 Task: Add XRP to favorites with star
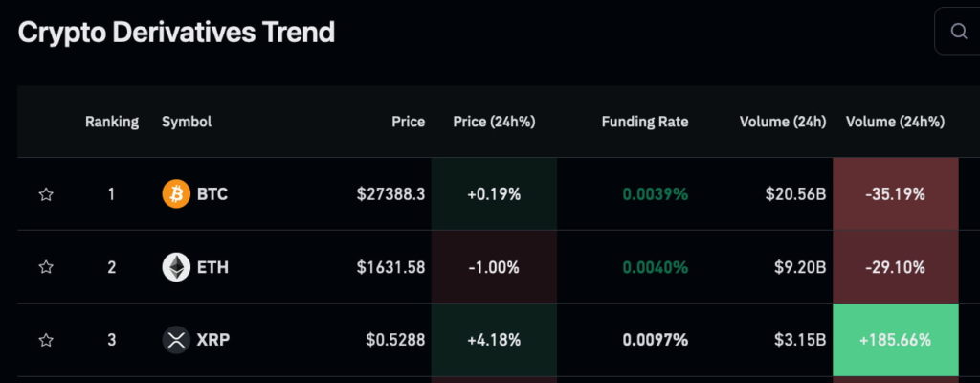(x=46, y=341)
